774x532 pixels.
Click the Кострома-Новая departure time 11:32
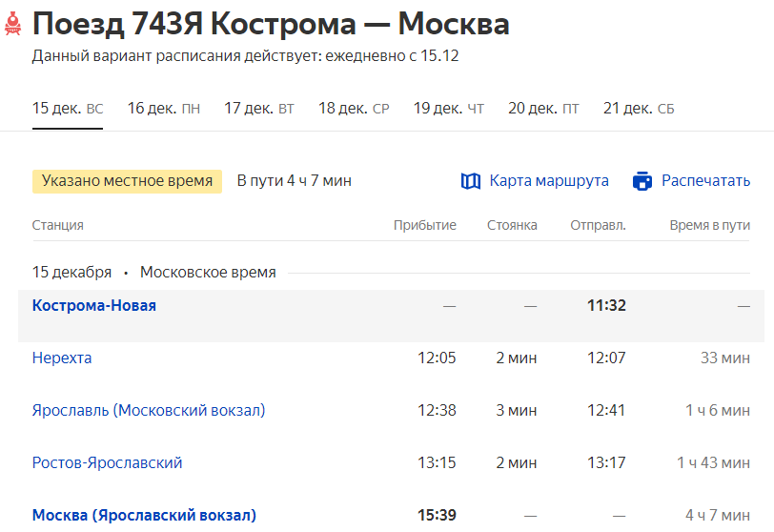click(x=606, y=306)
